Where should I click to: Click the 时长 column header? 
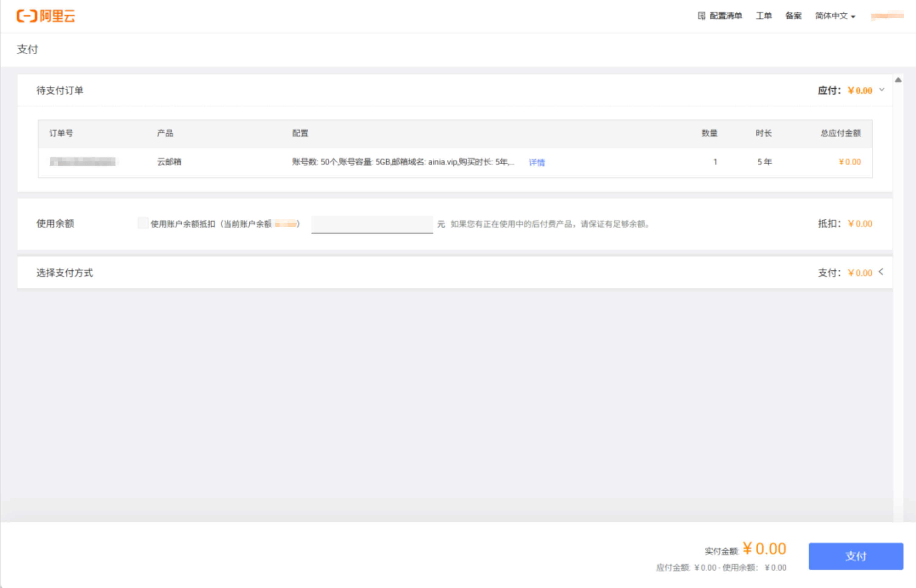pos(764,133)
